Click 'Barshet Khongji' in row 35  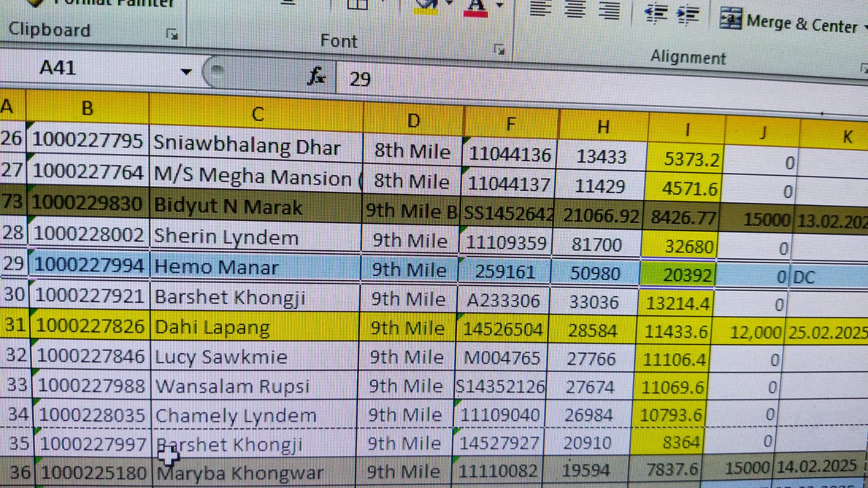click(254, 444)
